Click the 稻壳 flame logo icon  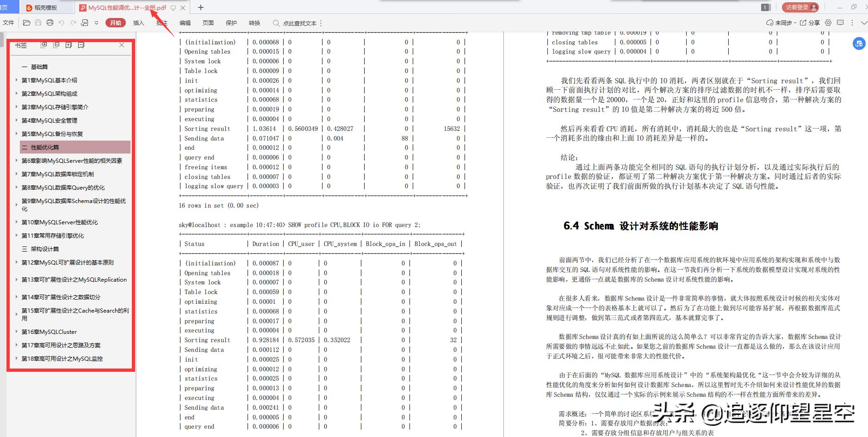tap(29, 8)
